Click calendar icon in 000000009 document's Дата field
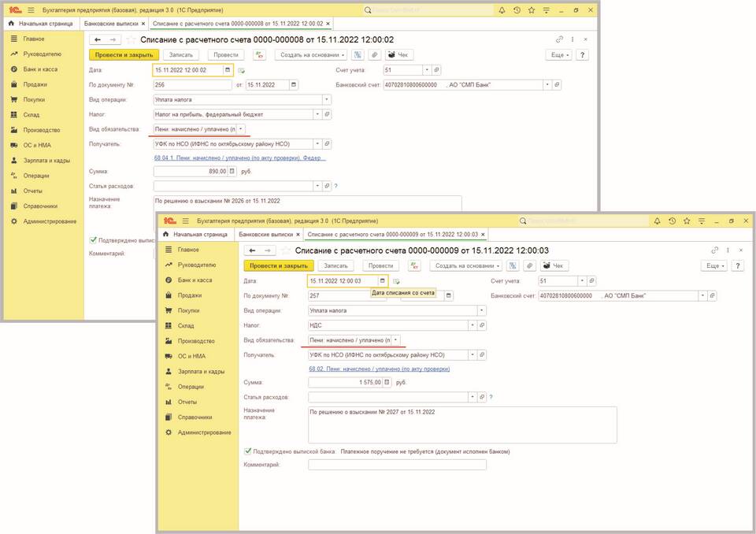This screenshot has height=534, width=756. pyautogui.click(x=383, y=281)
